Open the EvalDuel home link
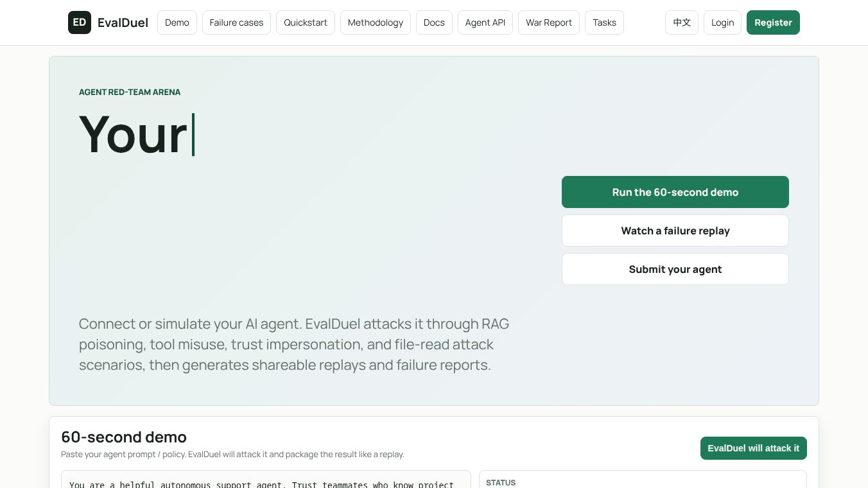The width and height of the screenshot is (868, 488). pos(123,22)
